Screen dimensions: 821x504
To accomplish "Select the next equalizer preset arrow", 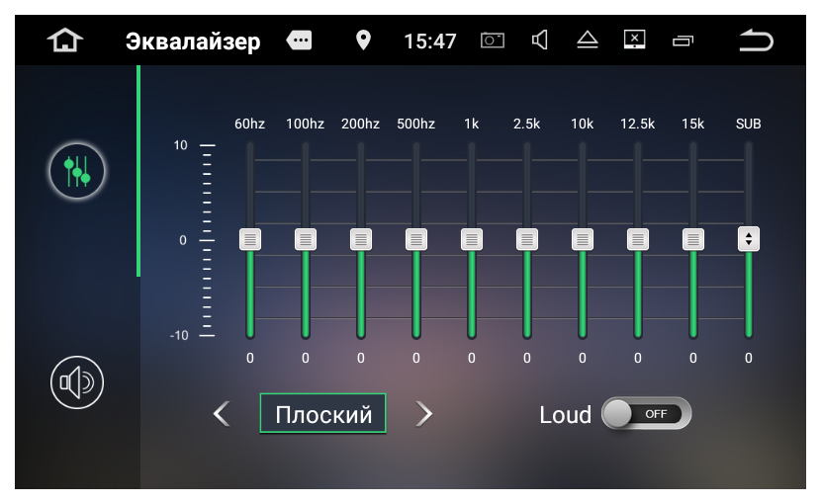I will [424, 414].
